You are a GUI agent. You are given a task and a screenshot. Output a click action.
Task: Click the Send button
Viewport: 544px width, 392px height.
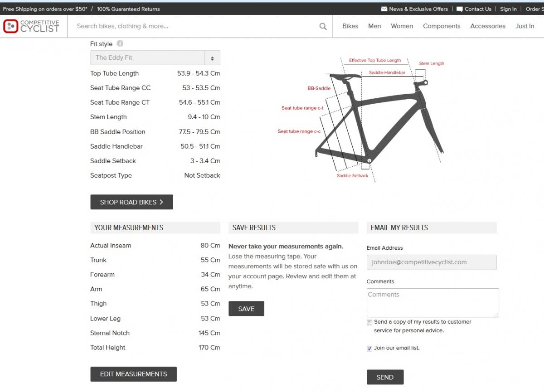click(x=385, y=377)
